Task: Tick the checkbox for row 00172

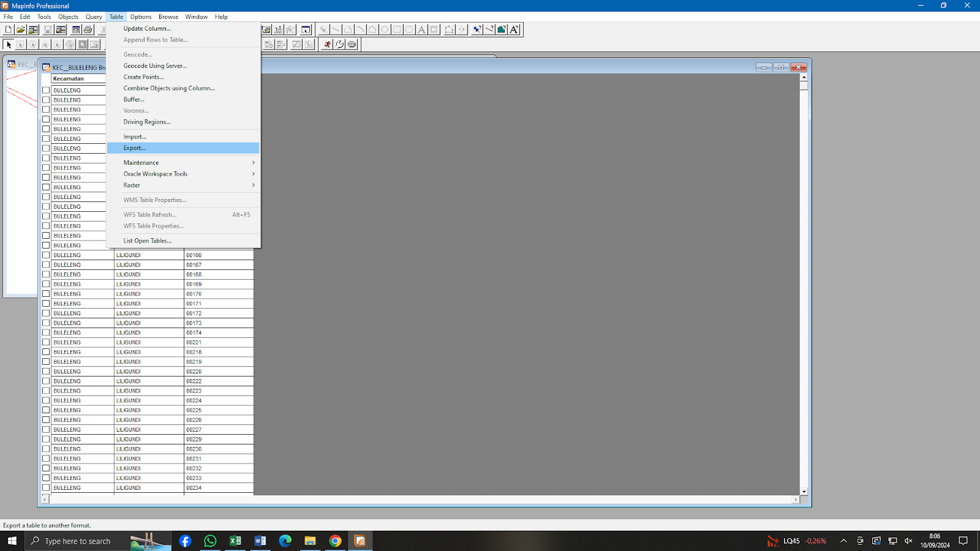Action: coord(46,313)
